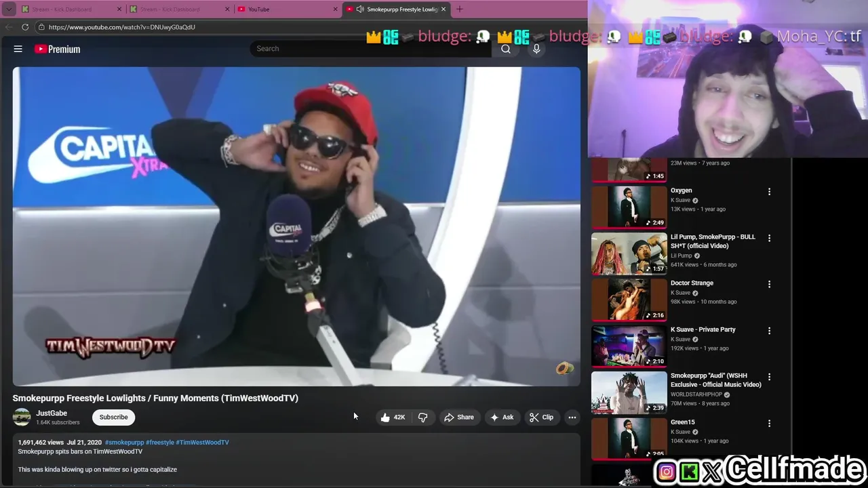Screen dimensions: 868x488
Task: Open the YouTube guide hamburger menu
Action: [x=18, y=49]
